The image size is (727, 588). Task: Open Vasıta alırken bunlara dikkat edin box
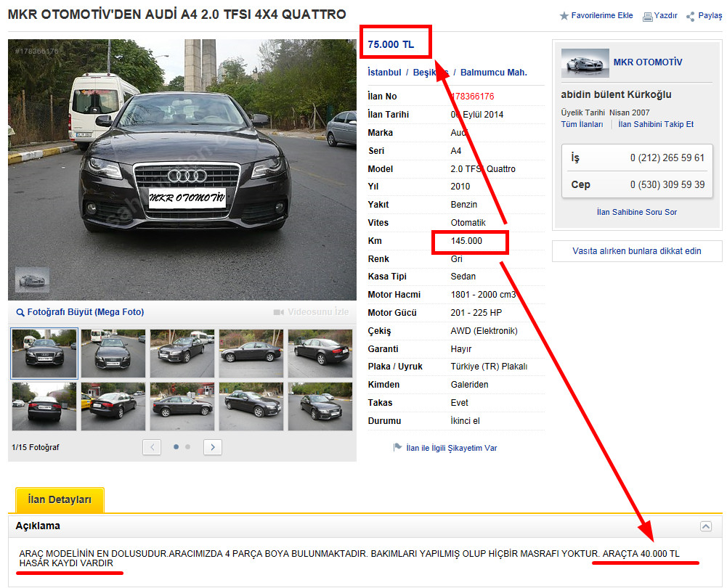point(637,251)
